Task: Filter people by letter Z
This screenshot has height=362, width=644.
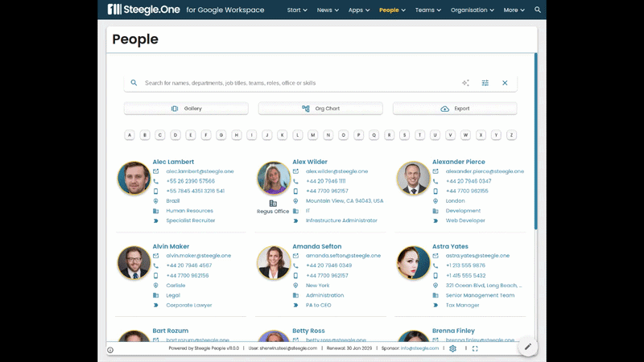Action: point(511,134)
